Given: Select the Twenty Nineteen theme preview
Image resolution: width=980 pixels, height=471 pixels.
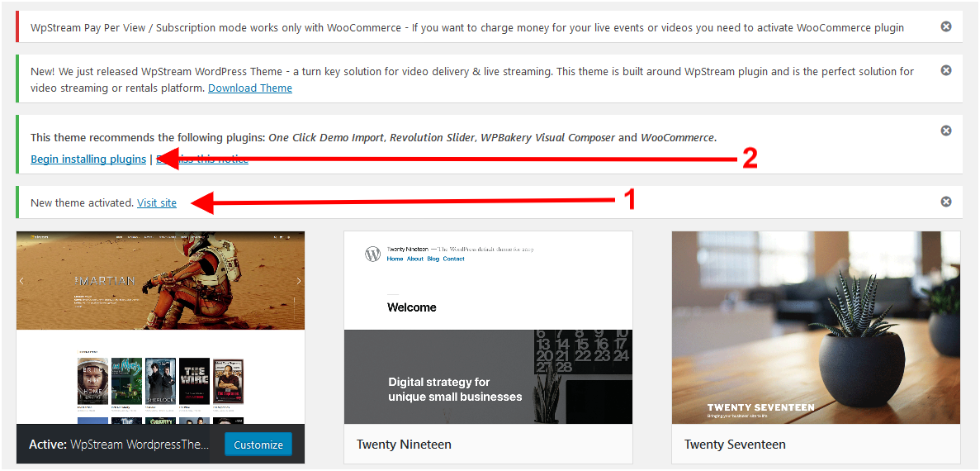Looking at the screenshot, I should coord(488,327).
